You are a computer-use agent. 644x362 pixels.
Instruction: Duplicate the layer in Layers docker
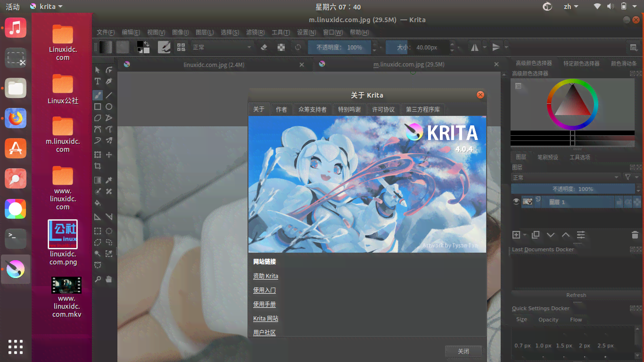tap(536, 235)
